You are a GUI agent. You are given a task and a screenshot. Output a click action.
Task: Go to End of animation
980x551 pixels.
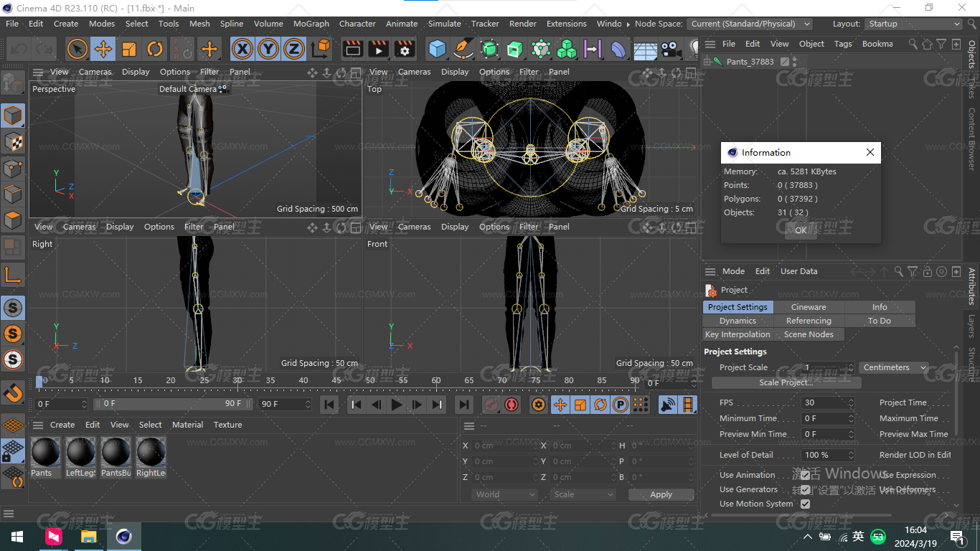pyautogui.click(x=464, y=405)
